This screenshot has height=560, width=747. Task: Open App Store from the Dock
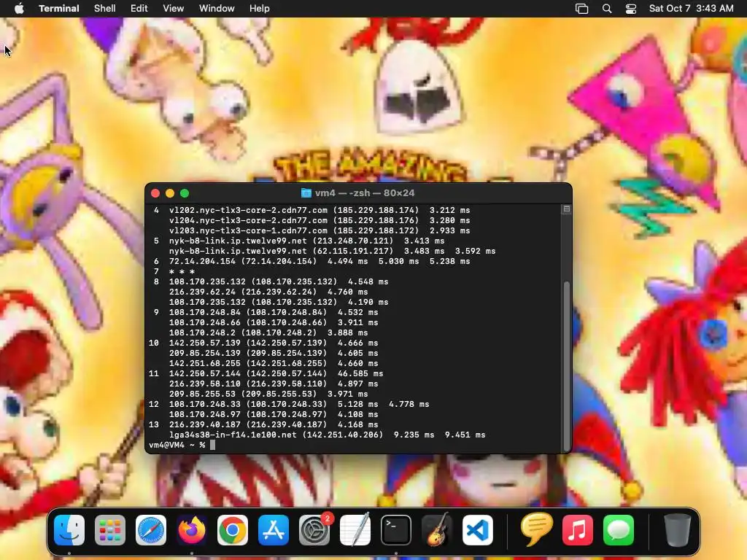tap(274, 530)
